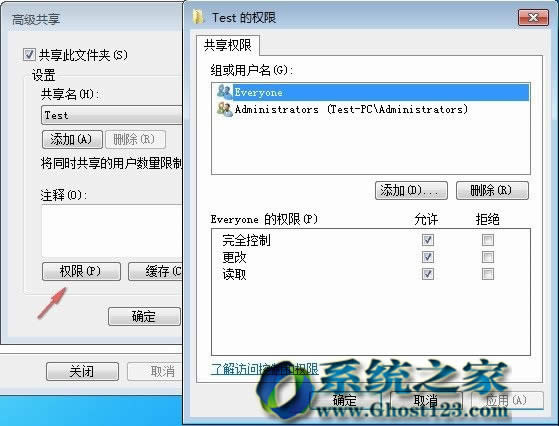559x426 pixels.
Task: Click 删除(R) in permissions dialog
Action: tap(492, 190)
